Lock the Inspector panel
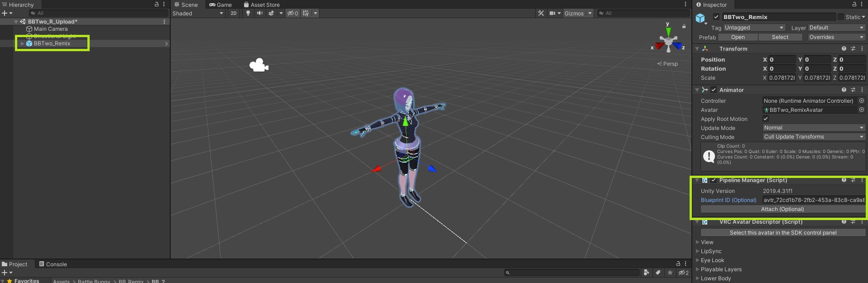 pos(854,4)
